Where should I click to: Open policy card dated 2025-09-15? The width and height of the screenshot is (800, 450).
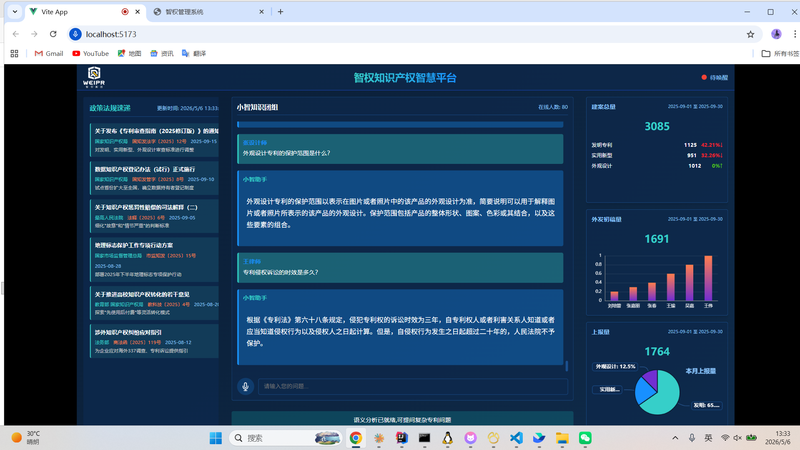(x=154, y=140)
